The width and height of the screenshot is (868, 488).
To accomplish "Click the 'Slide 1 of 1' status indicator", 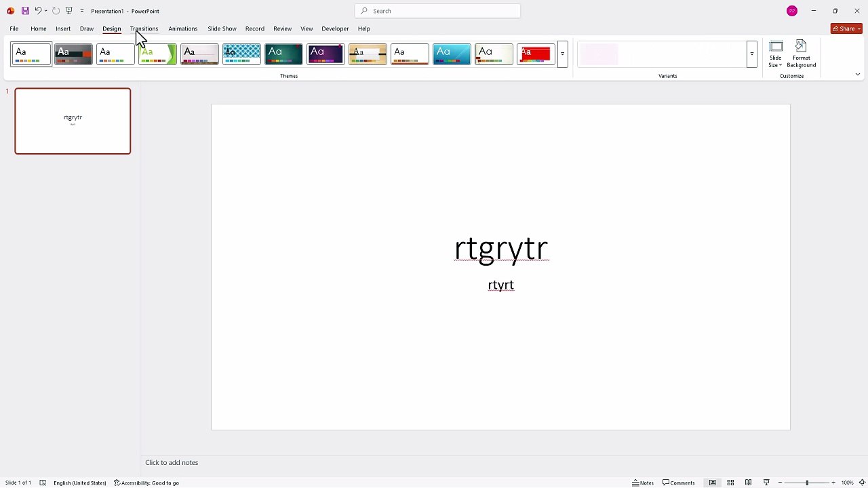I will point(18,483).
